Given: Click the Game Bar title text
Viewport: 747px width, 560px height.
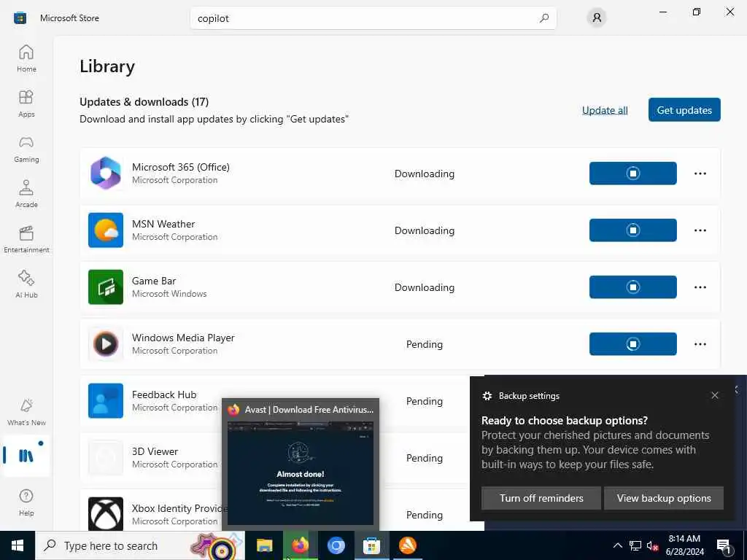Looking at the screenshot, I should [154, 281].
